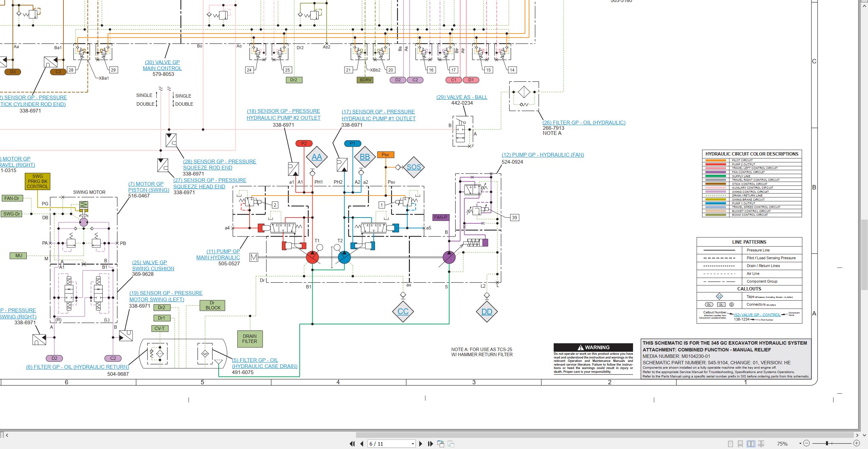
Task: Click the orange Psv connector
Action: pyautogui.click(x=386, y=155)
